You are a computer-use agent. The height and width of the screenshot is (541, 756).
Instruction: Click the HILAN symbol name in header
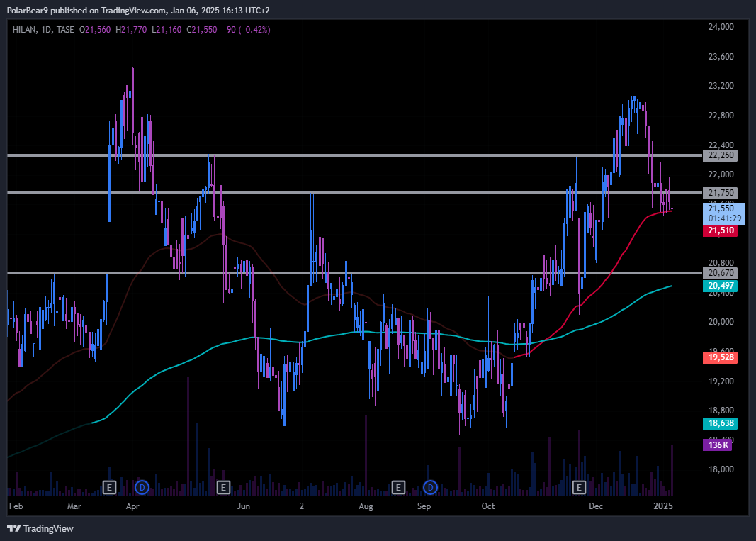pos(24,30)
